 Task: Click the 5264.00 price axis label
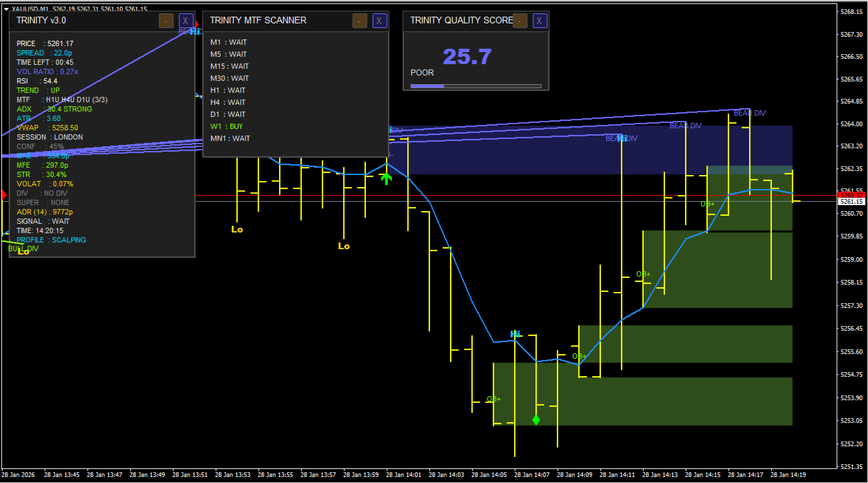coord(852,124)
